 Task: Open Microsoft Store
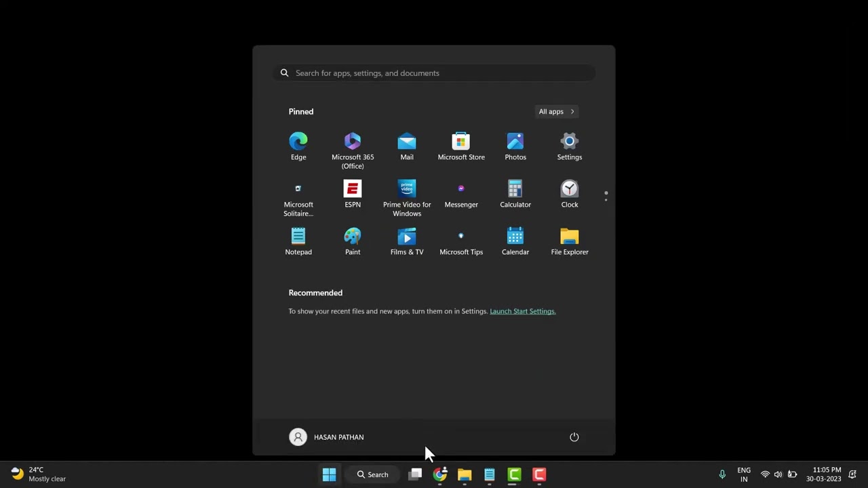click(461, 147)
